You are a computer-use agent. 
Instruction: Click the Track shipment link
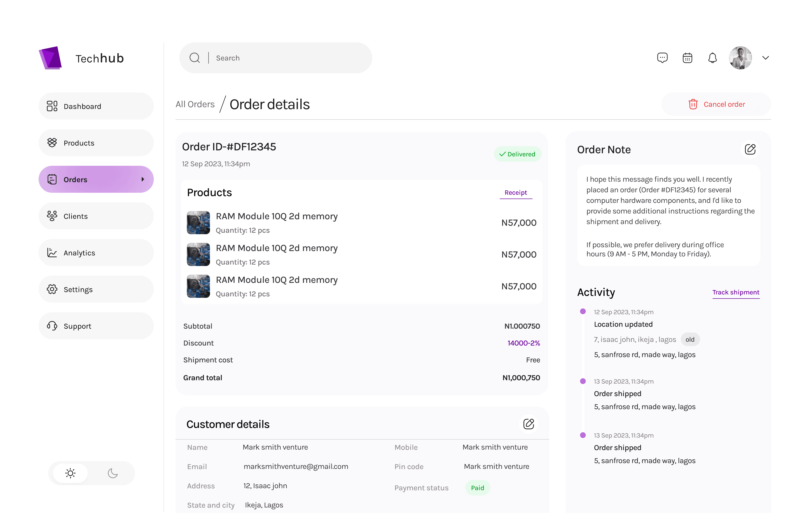(x=736, y=292)
